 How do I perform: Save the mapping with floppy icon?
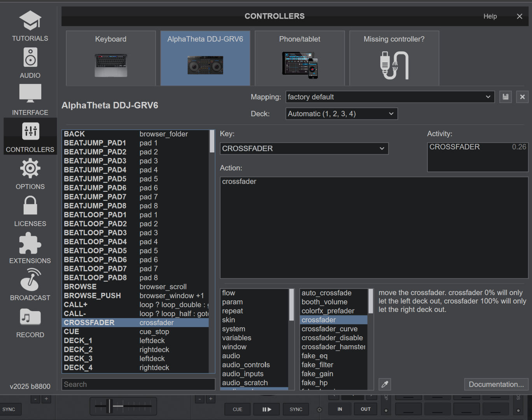coord(505,97)
